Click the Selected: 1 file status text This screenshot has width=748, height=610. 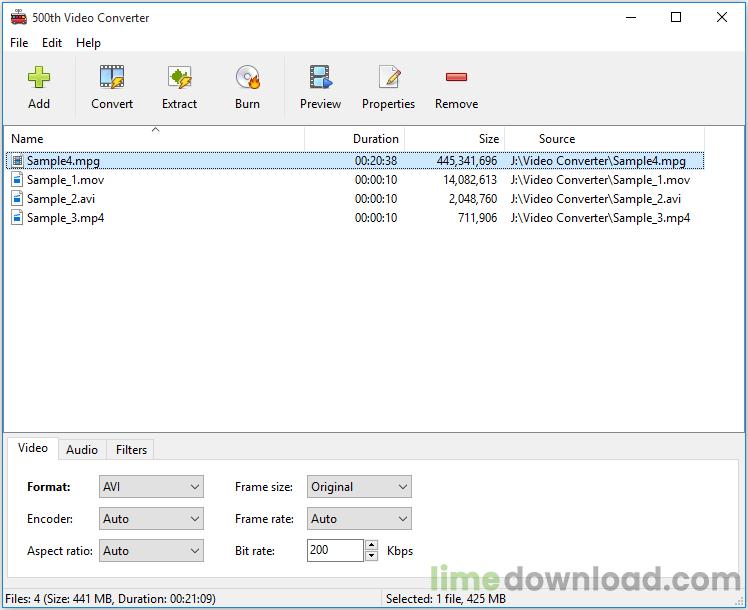tap(446, 599)
